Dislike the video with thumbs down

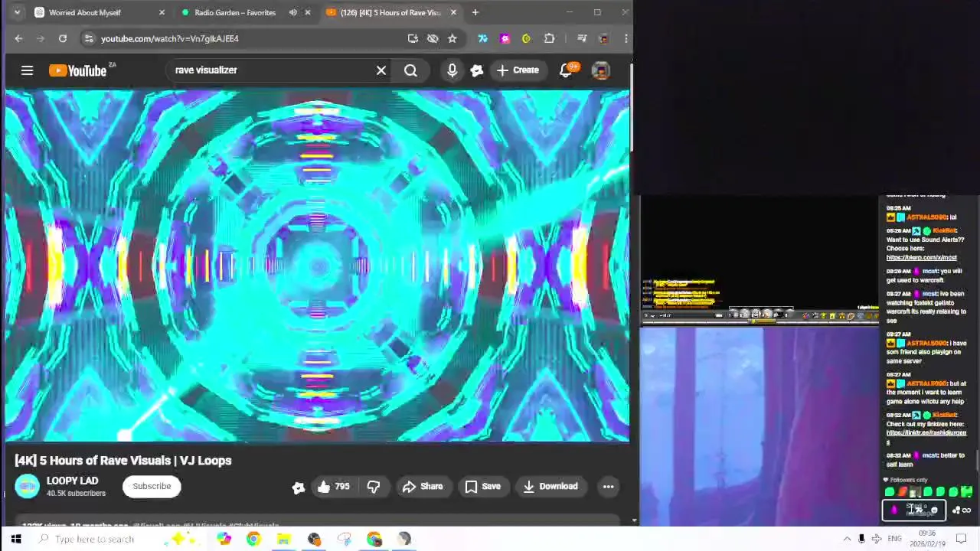pos(374,487)
